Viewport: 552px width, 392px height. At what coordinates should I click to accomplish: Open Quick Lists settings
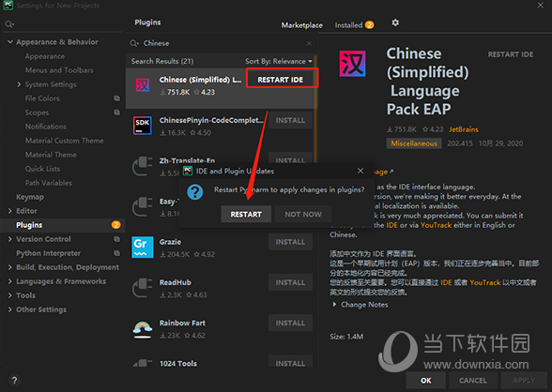(x=42, y=169)
